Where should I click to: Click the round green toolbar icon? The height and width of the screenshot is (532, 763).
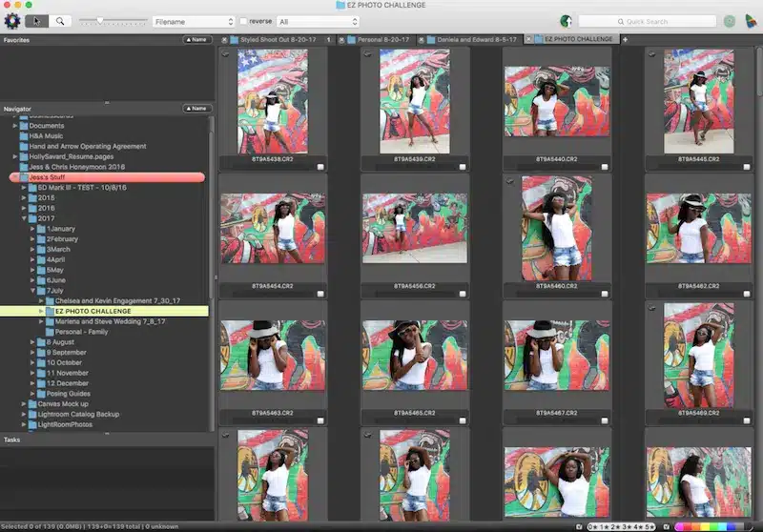[729, 21]
